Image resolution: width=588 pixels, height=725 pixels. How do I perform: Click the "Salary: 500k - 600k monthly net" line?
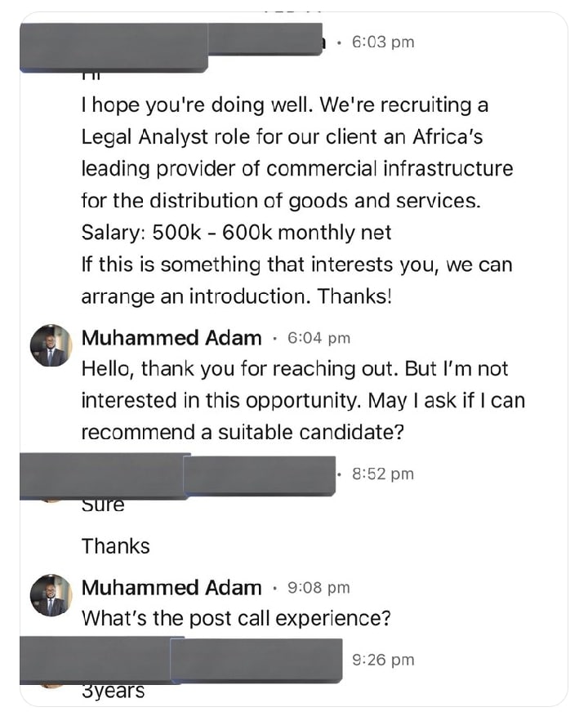point(236,233)
